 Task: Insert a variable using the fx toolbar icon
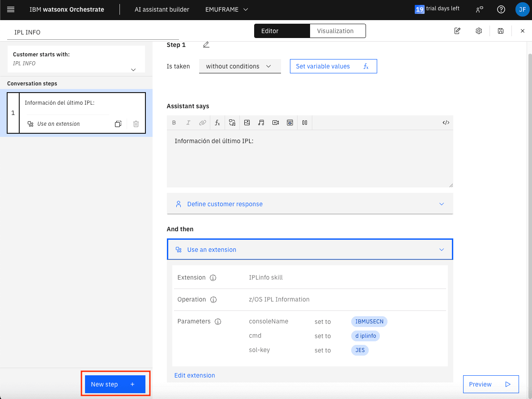pos(217,123)
